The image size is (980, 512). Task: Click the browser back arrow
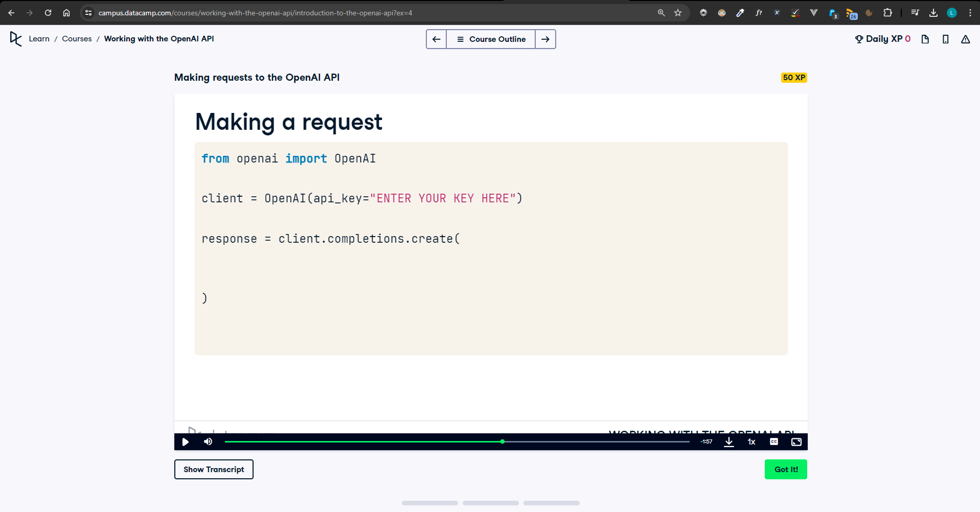point(11,13)
